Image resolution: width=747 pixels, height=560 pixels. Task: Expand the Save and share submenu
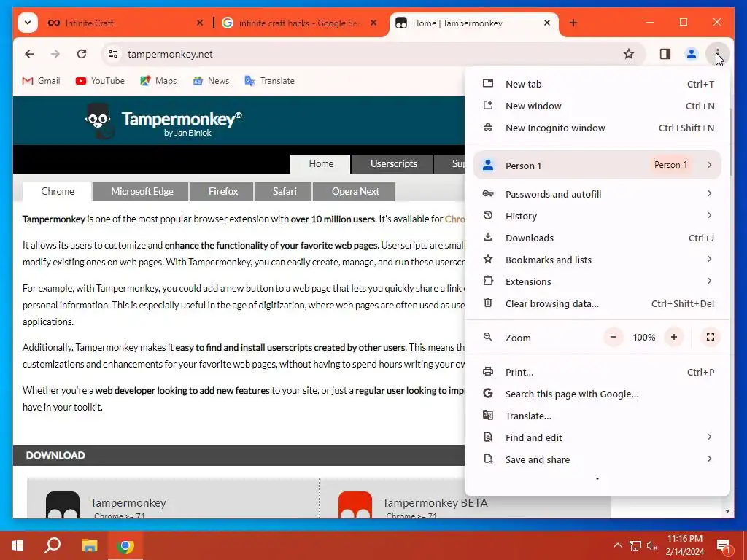[597, 460]
